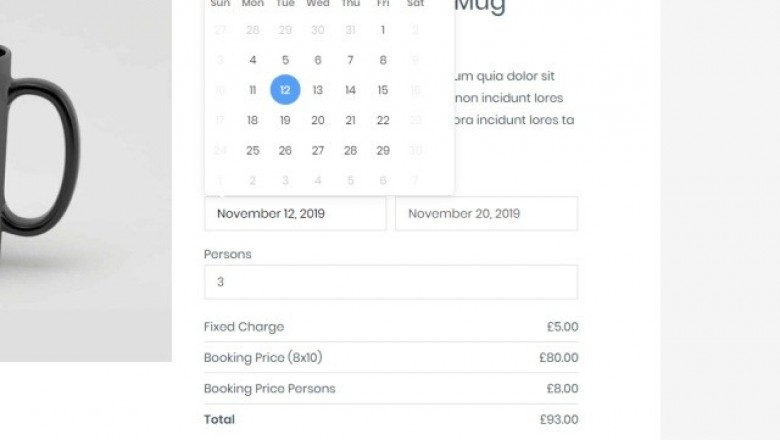Select date 1 under Friday
This screenshot has height=440, width=780.
coord(383,30)
